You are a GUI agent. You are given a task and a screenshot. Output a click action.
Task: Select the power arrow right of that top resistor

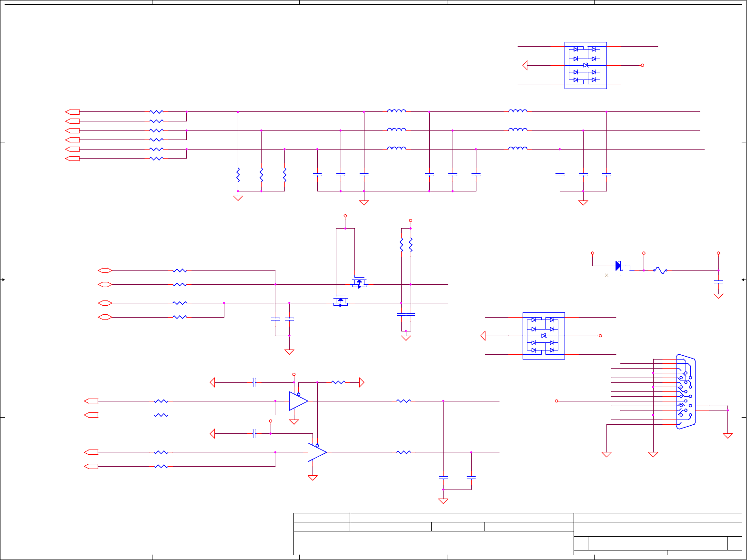tap(362, 382)
